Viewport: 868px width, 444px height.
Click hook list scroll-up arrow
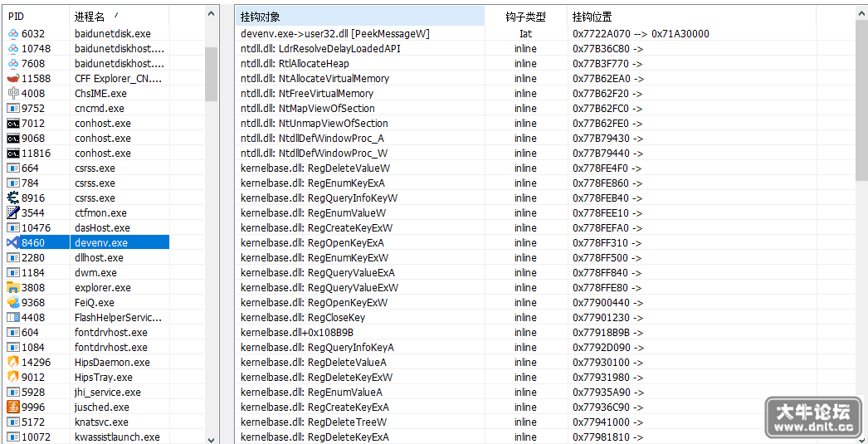[861, 12]
